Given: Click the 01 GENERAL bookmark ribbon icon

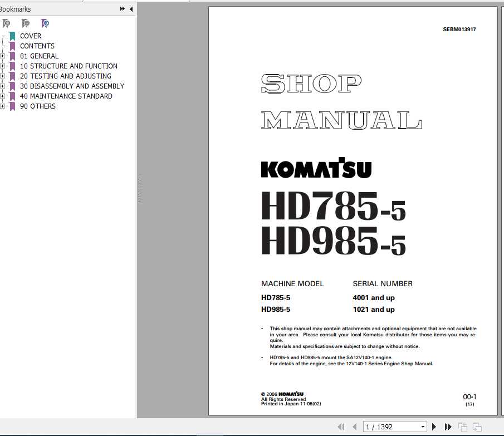Looking at the screenshot, I should (x=12, y=56).
